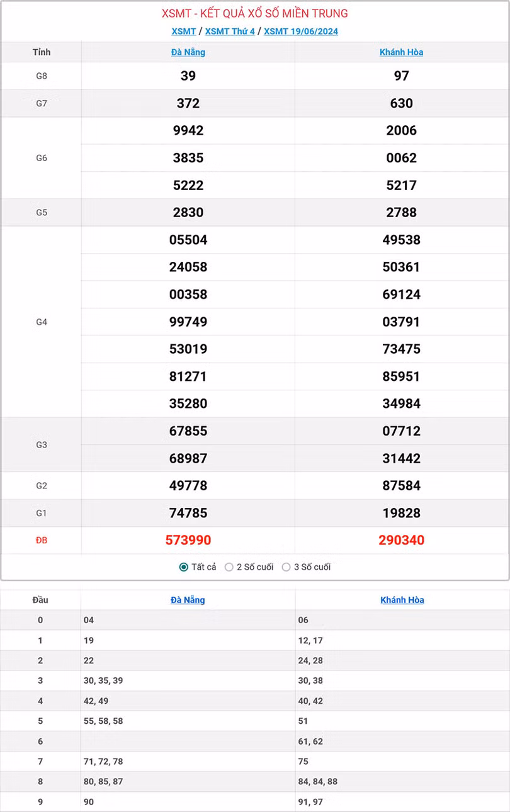Click the G7 result 630 for Khánh Hòa

coord(402,103)
